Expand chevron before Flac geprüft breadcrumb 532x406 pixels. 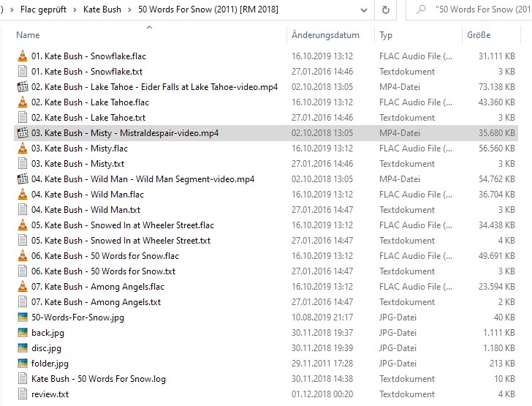12,10
